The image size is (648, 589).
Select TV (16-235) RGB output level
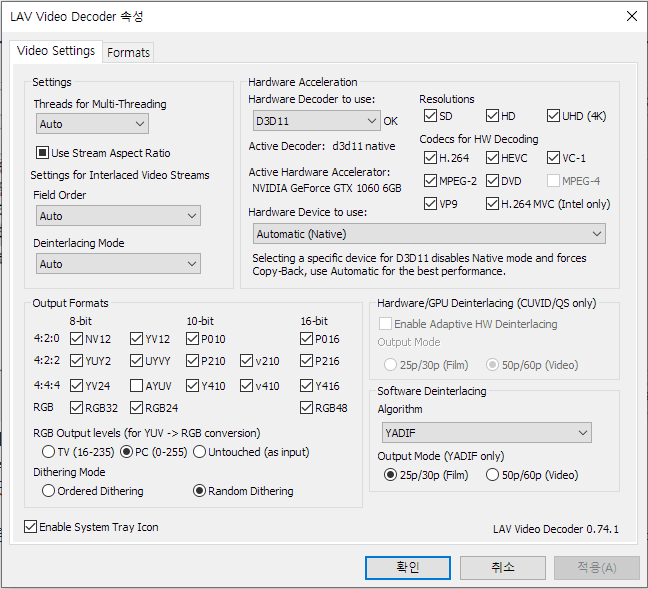click(47, 451)
